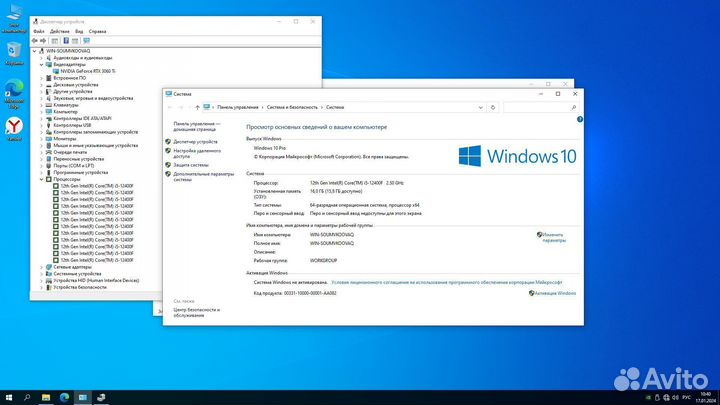Click the help question mark icon
This screenshot has height=405, width=720.
click(x=580, y=119)
